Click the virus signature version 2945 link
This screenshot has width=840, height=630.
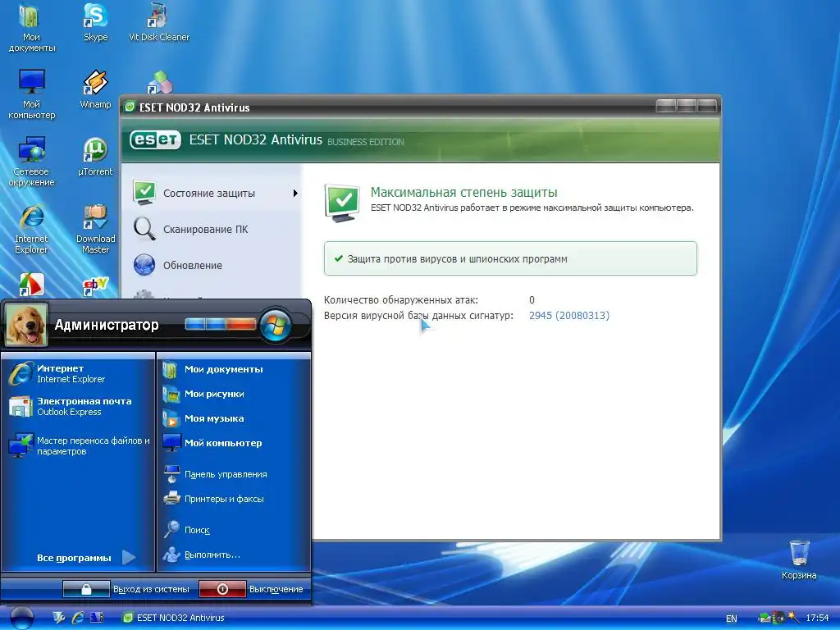569,316
